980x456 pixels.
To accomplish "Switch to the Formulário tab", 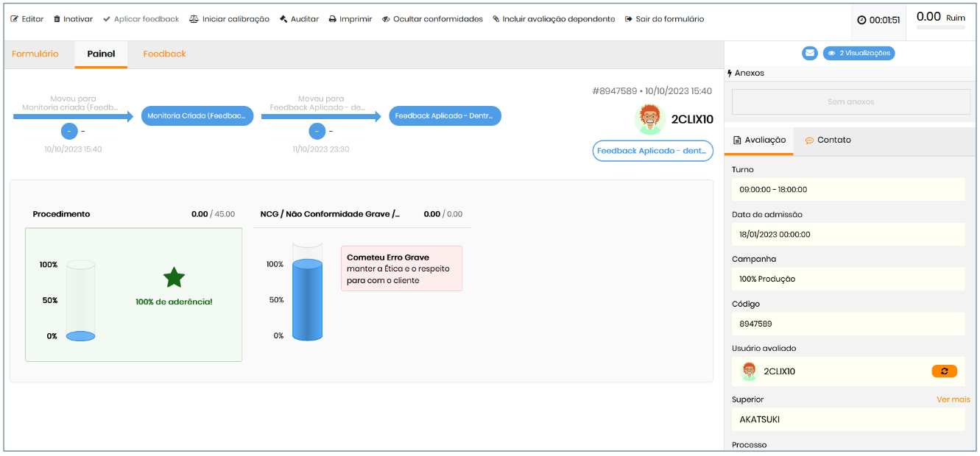I will (x=35, y=54).
